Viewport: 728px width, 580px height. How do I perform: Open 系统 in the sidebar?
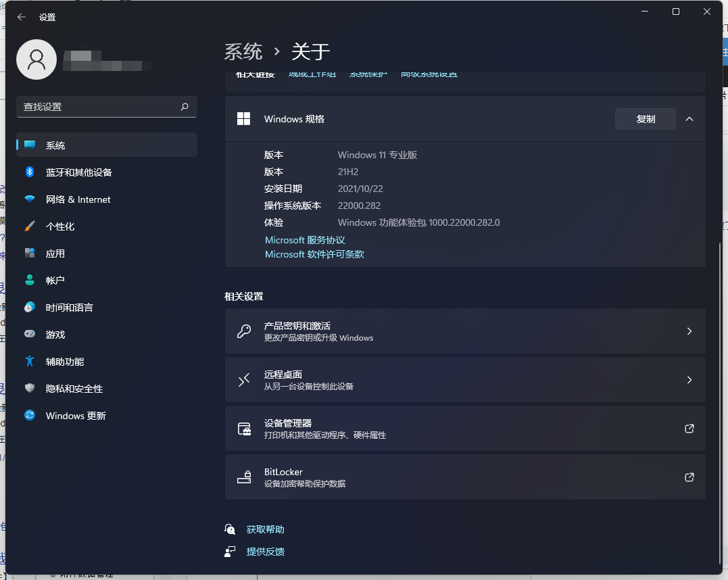106,145
